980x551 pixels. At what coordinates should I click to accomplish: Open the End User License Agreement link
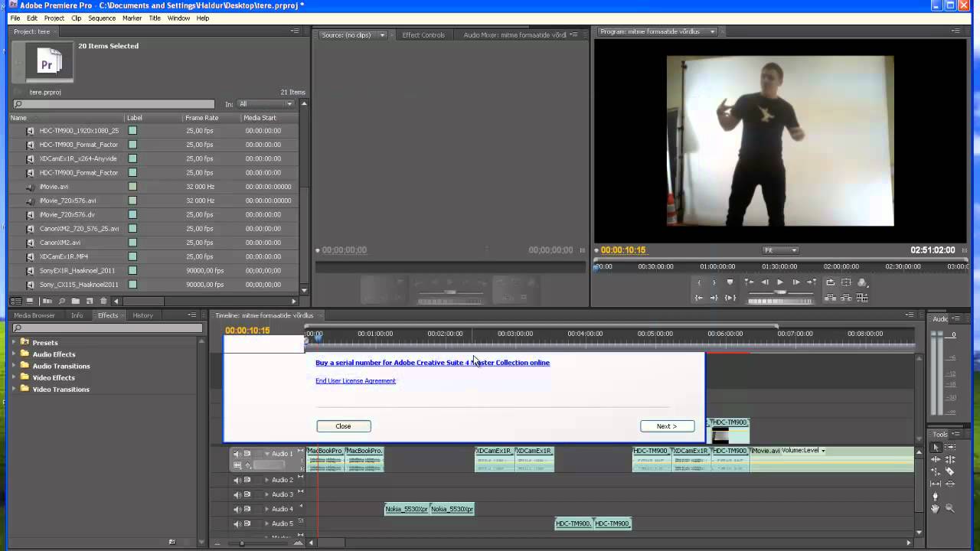[355, 380]
